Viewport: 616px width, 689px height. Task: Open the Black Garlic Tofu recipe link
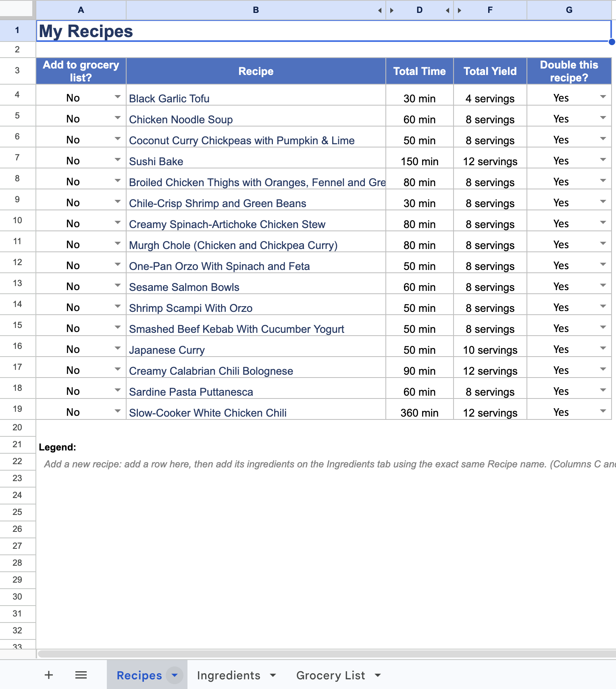point(169,99)
